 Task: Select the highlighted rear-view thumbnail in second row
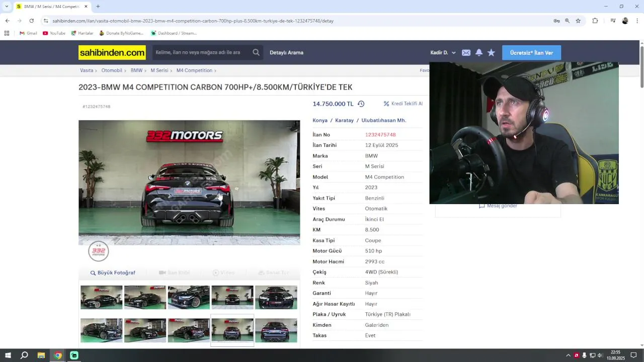click(232, 330)
